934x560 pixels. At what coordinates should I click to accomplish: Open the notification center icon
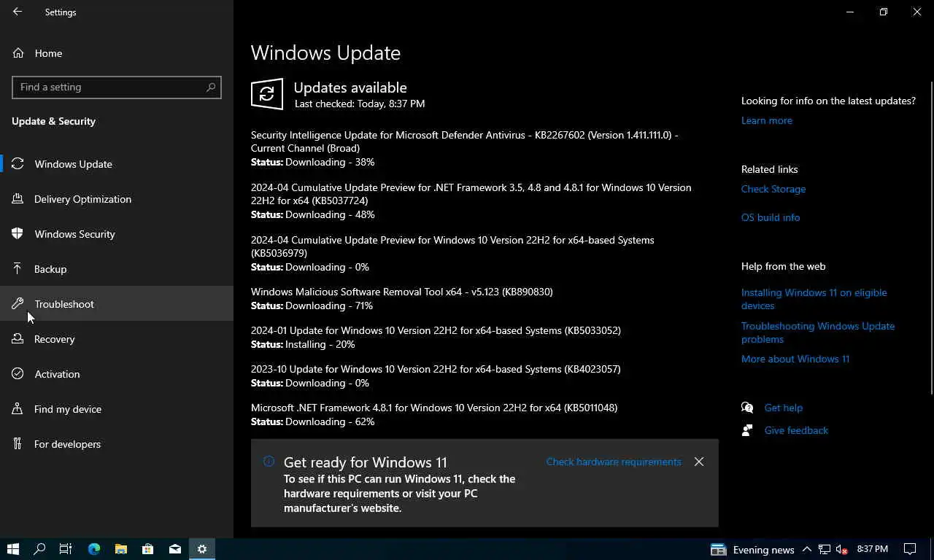tap(910, 549)
